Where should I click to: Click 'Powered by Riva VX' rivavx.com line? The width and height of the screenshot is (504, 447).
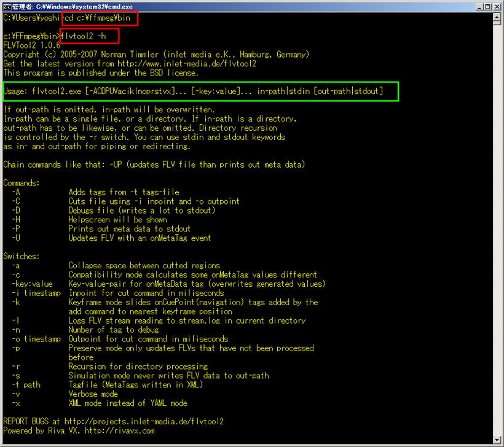[x=79, y=430]
